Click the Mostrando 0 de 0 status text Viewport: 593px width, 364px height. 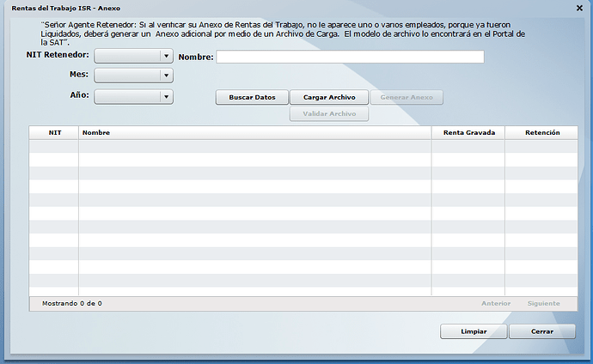pyautogui.click(x=72, y=303)
